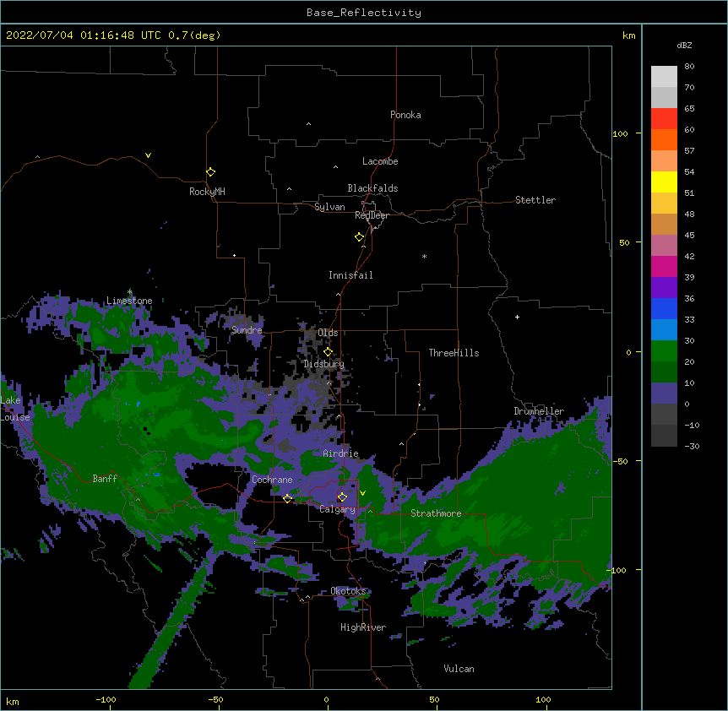This screenshot has width=728, height=711.
Task: Select the bright green 30-20 dBZ swatch
Action: [664, 351]
